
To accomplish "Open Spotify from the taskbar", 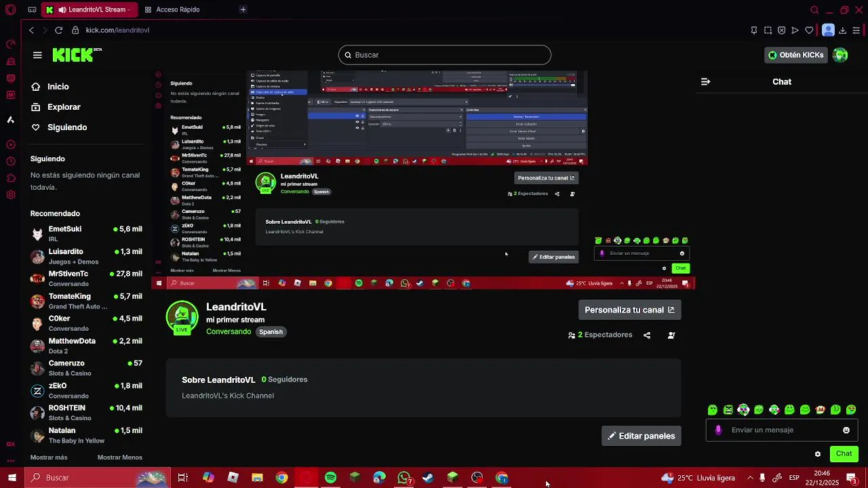I will click(x=330, y=478).
